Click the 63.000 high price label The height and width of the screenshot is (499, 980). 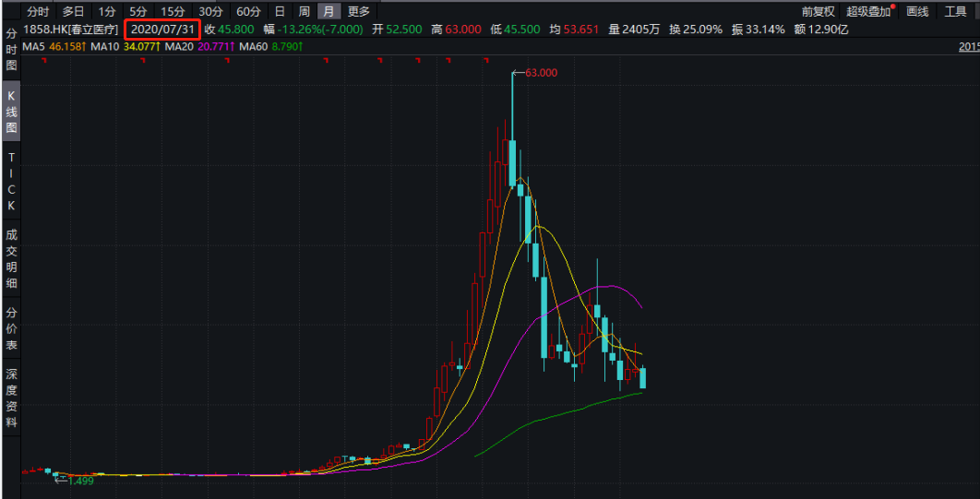[542, 73]
